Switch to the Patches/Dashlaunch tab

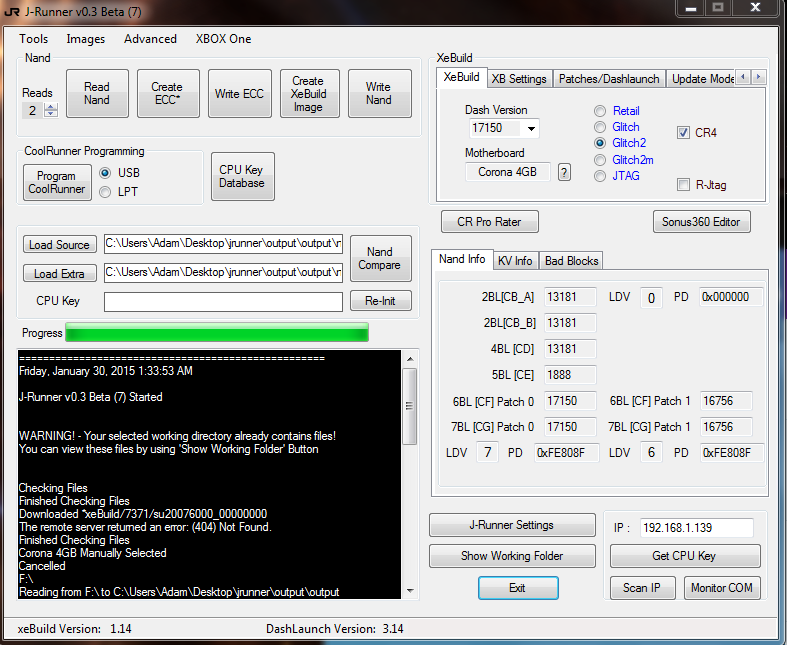coord(609,79)
